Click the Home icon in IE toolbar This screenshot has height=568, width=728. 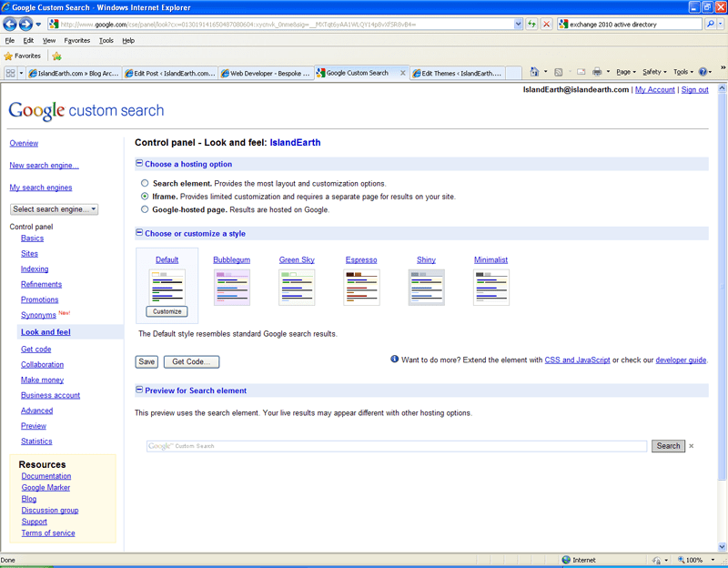[x=534, y=72]
